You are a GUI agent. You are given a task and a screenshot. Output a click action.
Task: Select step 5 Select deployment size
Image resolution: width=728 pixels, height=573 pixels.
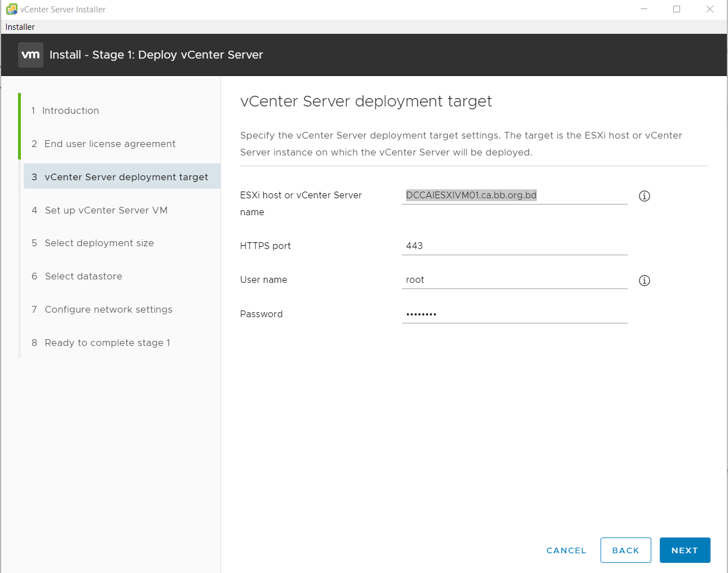coord(92,243)
